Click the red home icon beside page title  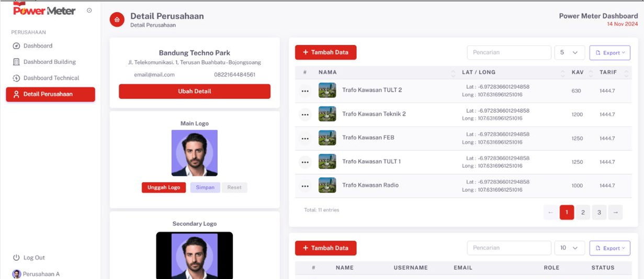117,20
